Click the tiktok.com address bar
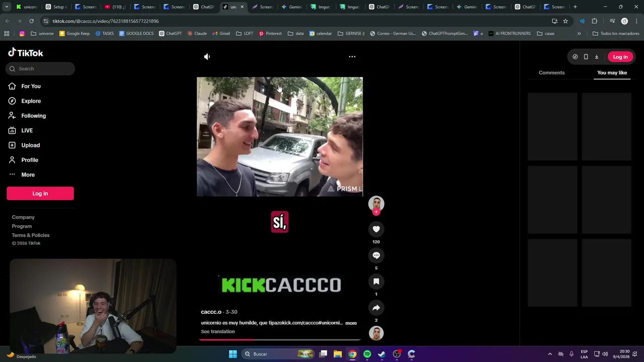This screenshot has height=362, width=644. tap(297, 21)
